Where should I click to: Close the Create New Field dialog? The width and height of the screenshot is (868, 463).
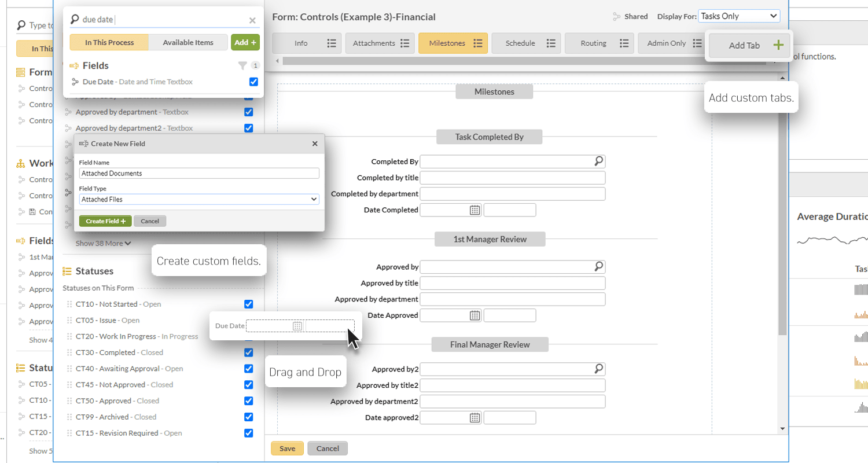(315, 144)
